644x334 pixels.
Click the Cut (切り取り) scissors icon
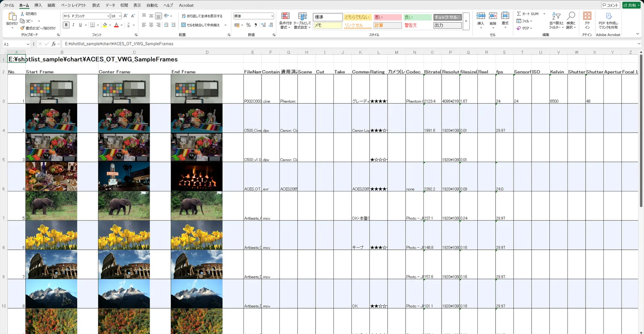[x=23, y=14]
